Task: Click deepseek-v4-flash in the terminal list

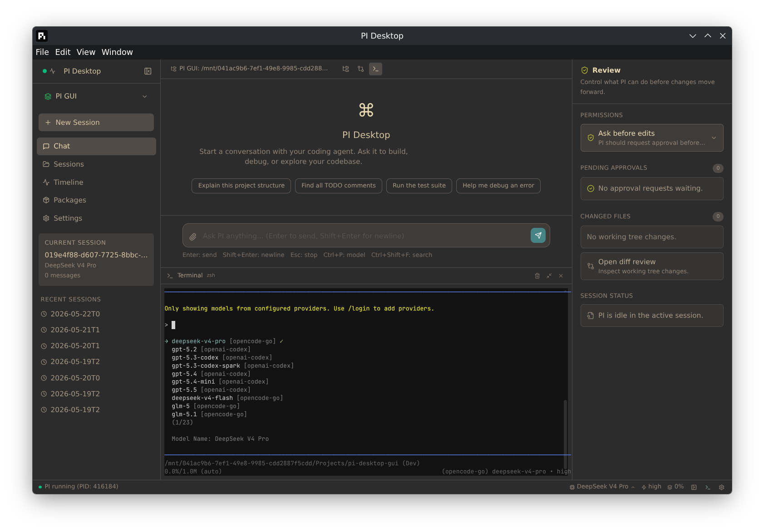Action: click(227, 398)
